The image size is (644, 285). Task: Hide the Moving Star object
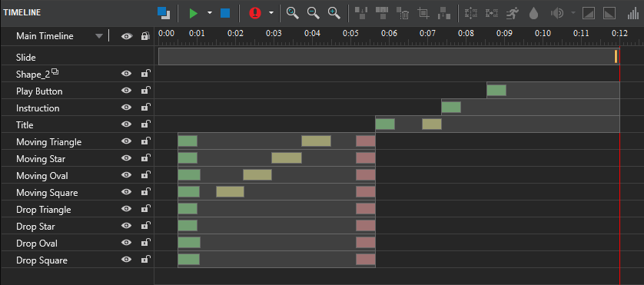click(127, 158)
